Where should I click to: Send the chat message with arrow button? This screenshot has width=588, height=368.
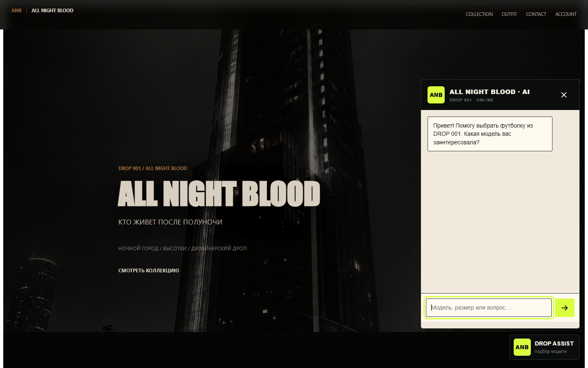point(565,307)
